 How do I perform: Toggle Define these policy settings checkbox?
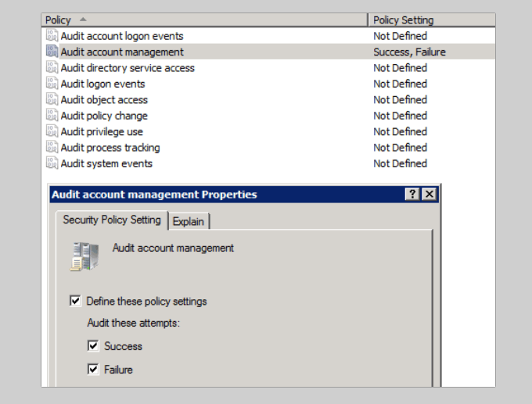tap(76, 301)
